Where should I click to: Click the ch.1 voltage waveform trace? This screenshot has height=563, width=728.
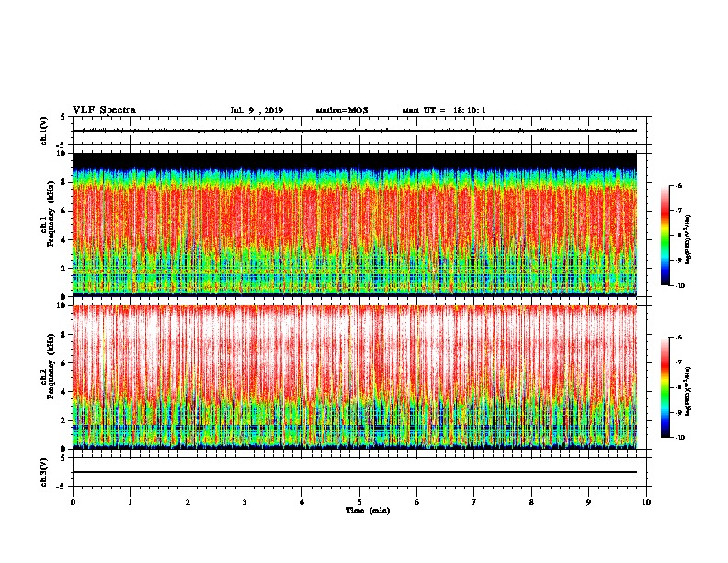(x=355, y=131)
